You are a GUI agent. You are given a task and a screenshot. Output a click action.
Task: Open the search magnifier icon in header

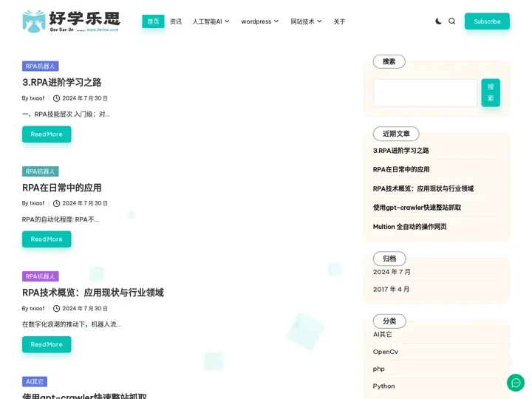tap(452, 21)
